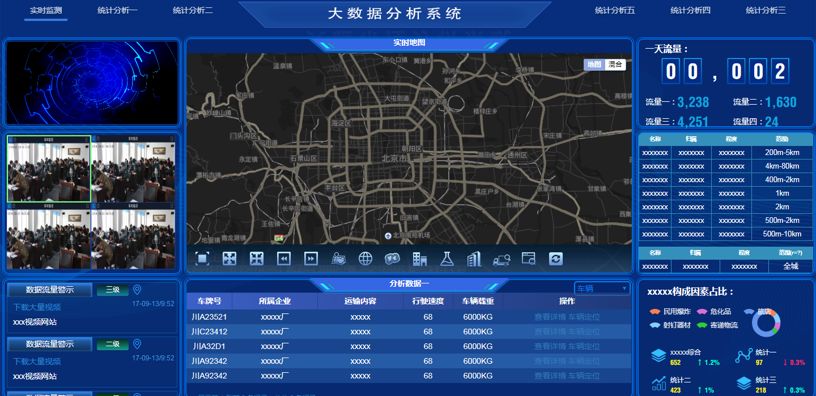Click the refresh icon in map toolbar
816x396 pixels.
[x=556, y=259]
